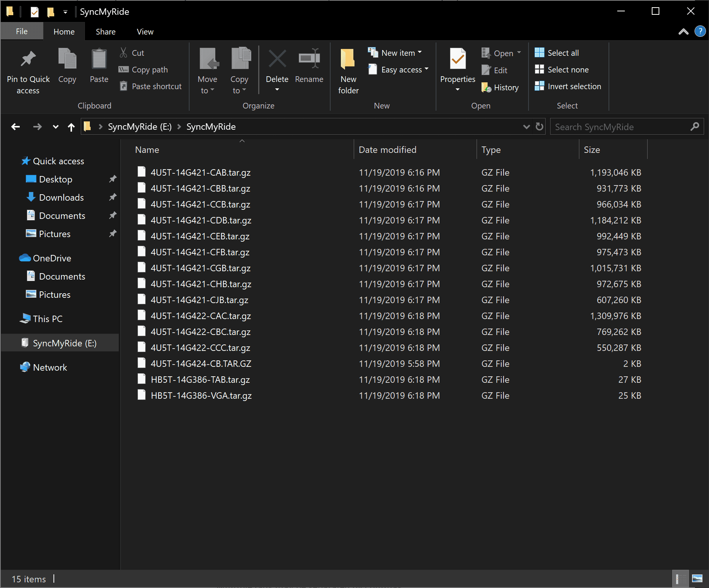
Task: Click the Cut scissors button
Action: (x=132, y=53)
